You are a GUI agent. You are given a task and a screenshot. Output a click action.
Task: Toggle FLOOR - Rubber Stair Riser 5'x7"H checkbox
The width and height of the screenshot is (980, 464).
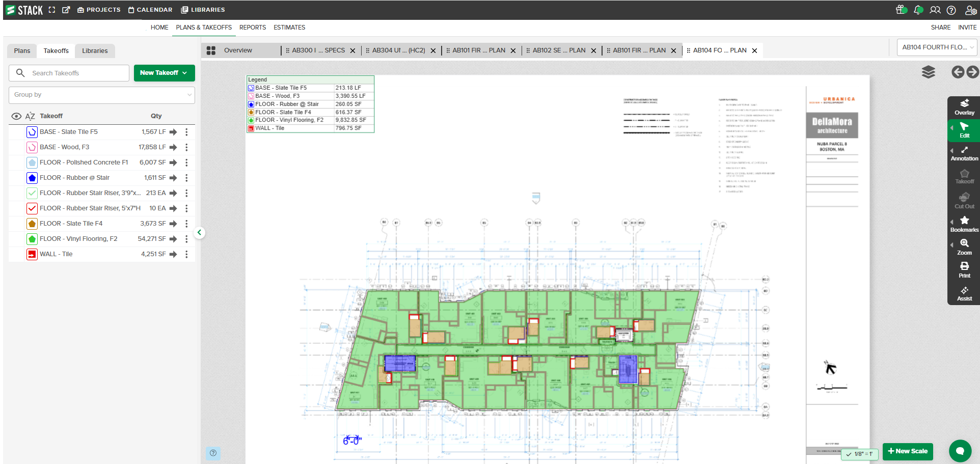pyautogui.click(x=32, y=208)
